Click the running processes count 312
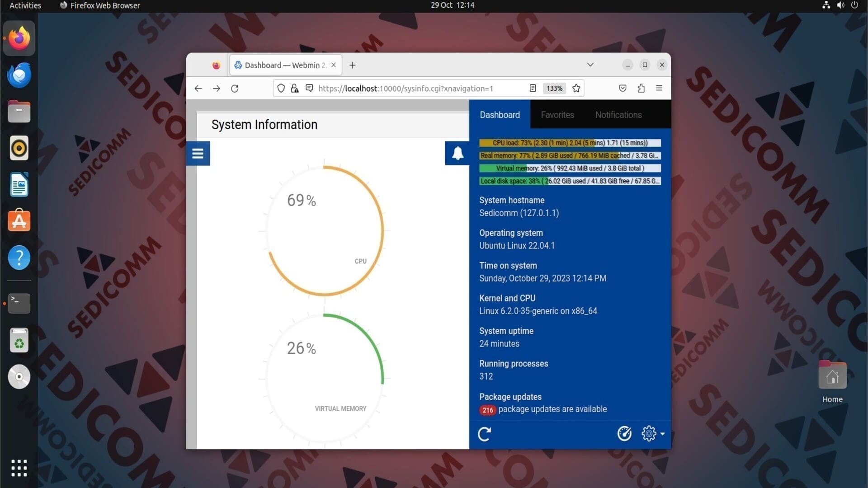The image size is (868, 488). pos(486,376)
